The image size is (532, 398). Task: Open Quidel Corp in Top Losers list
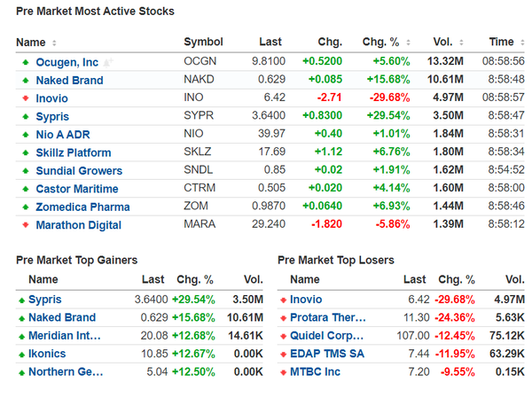pos(326,336)
